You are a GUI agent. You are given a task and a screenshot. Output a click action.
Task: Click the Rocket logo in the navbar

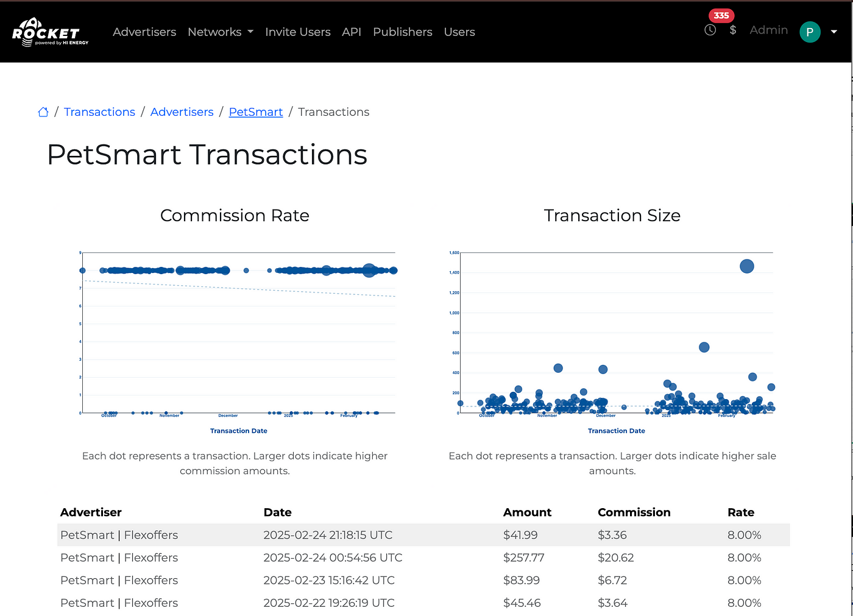click(51, 32)
